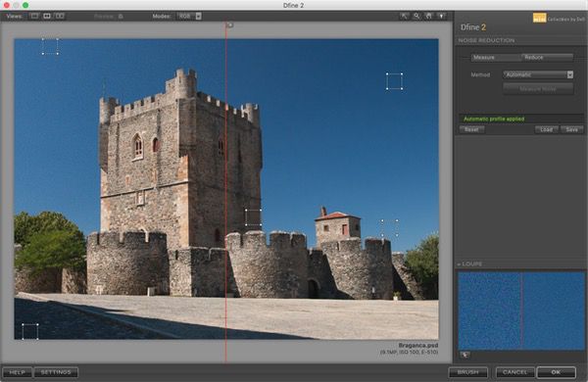The width and height of the screenshot is (588, 382).
Task: Open the Modes RGB dropdown
Action: coord(189,16)
